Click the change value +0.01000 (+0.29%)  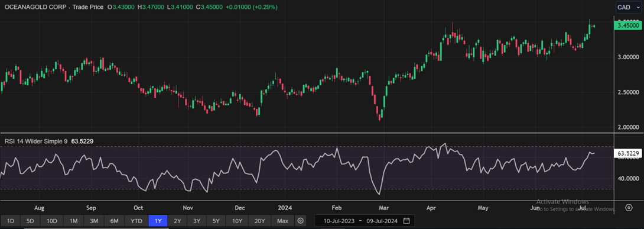251,7
